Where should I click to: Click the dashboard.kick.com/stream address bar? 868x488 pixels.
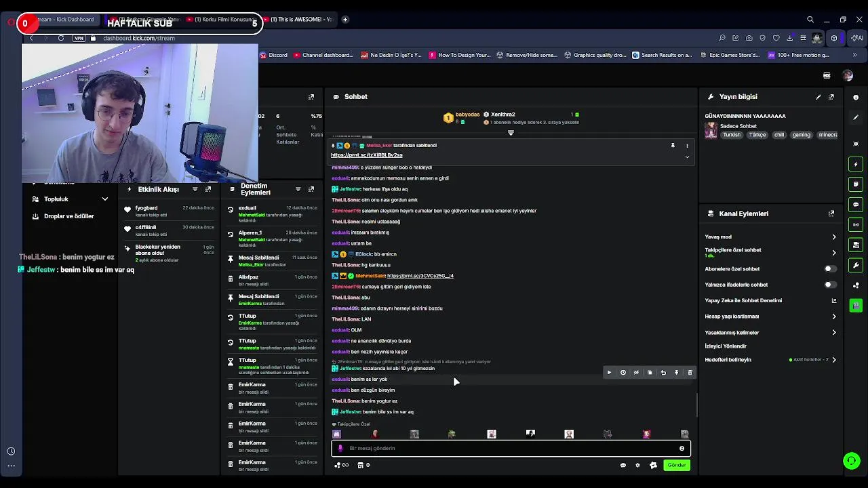click(x=139, y=38)
